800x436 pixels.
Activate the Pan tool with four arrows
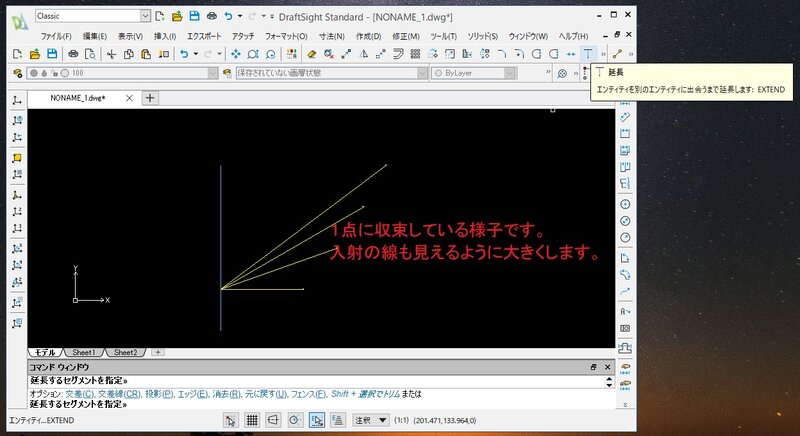[235, 54]
